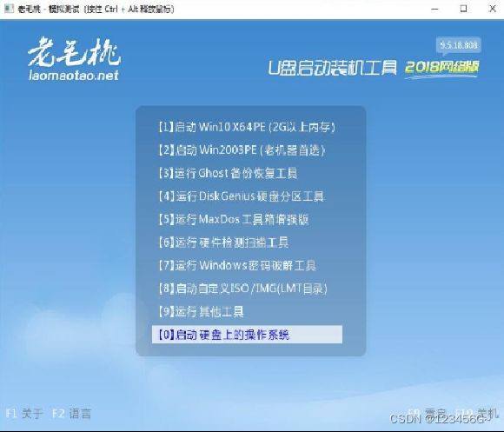
Task: Click the 2018网络版 label
Action: point(442,67)
